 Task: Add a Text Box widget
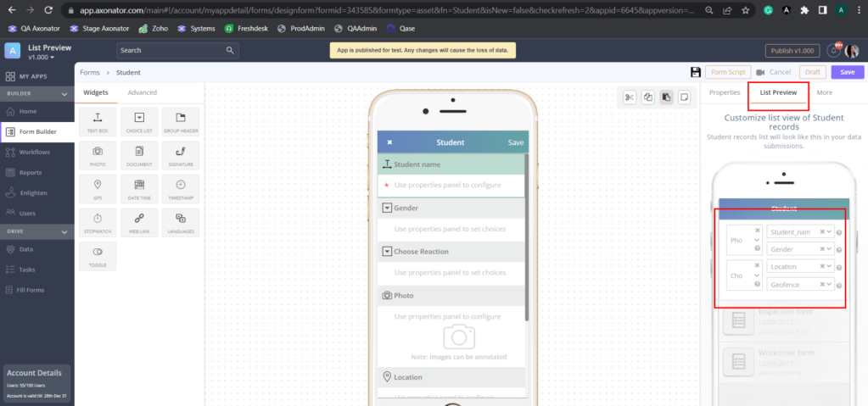click(97, 121)
